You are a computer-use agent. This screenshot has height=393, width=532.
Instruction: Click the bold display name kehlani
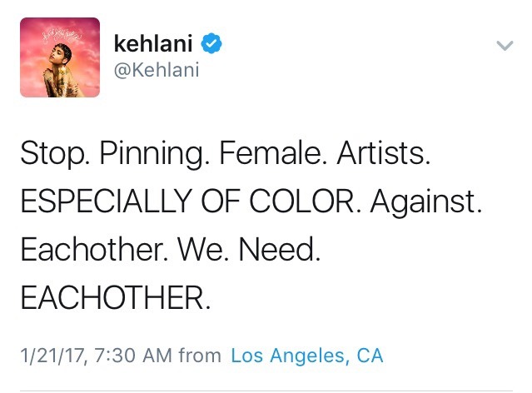point(153,44)
